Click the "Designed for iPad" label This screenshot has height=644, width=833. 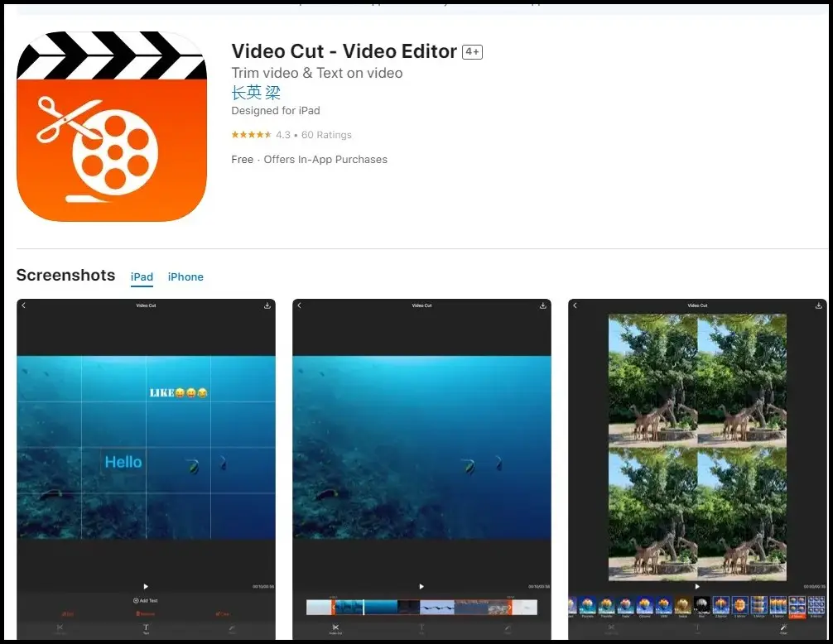pyautogui.click(x=276, y=111)
